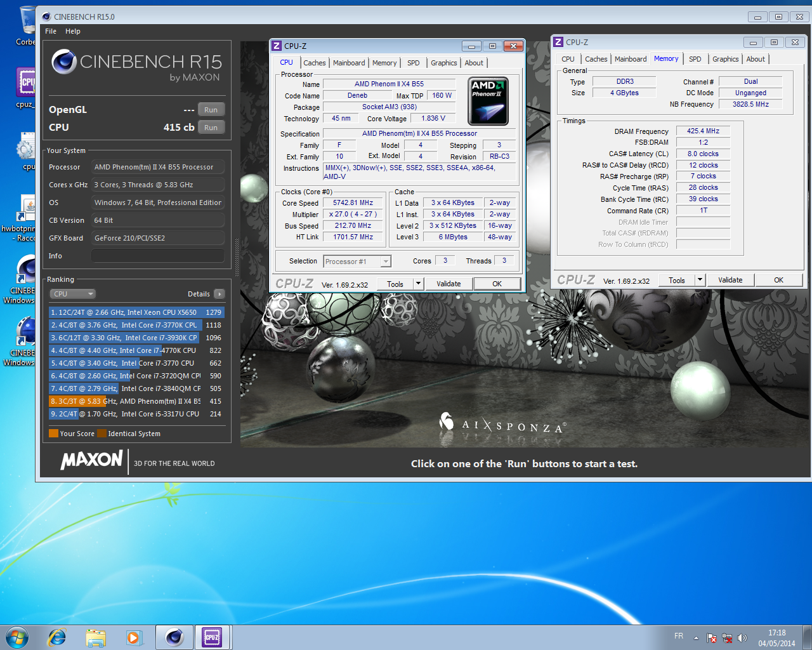
Task: Open the Windows Start menu orb
Action: (x=17, y=637)
